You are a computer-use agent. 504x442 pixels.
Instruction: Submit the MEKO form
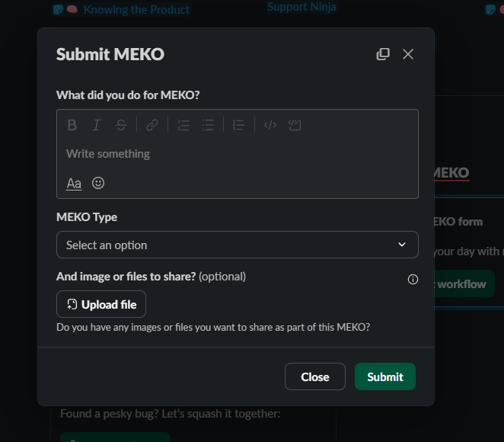point(385,376)
